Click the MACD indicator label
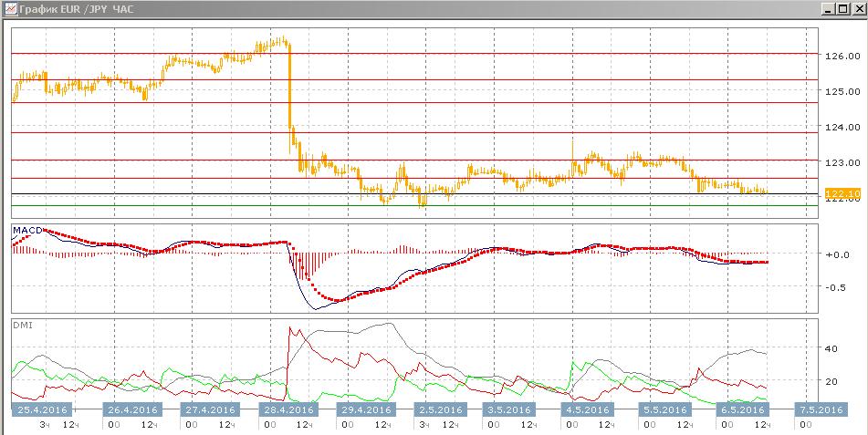 (27, 230)
